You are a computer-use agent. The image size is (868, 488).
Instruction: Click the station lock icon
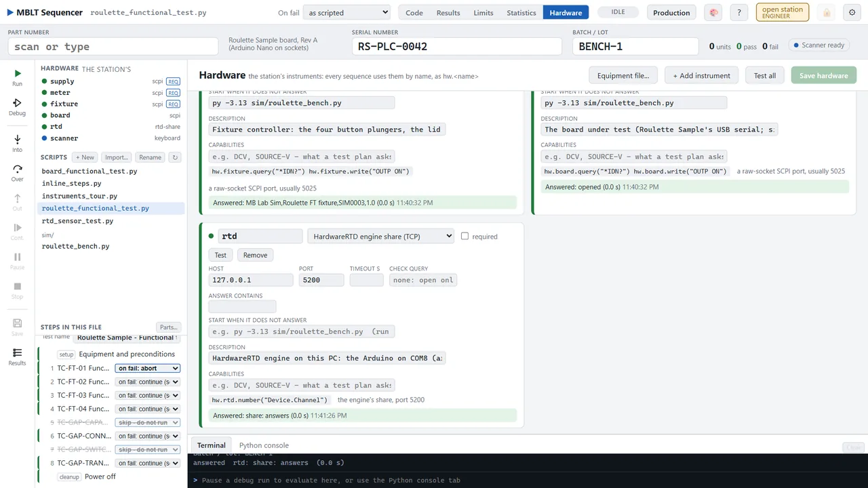[x=826, y=12]
